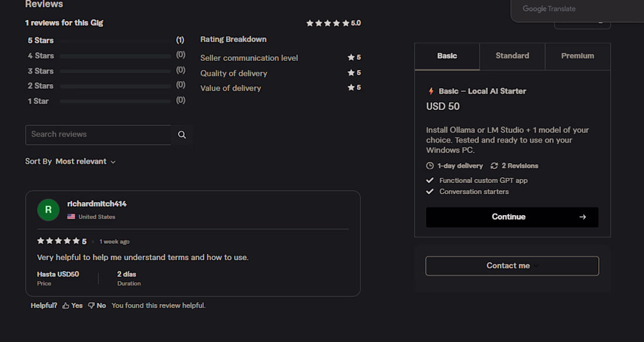Switch to the Standard package tab
The height and width of the screenshot is (342, 644).
coord(512,56)
